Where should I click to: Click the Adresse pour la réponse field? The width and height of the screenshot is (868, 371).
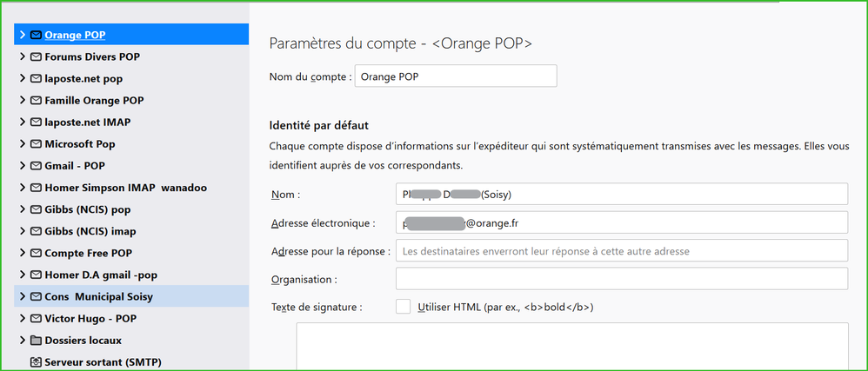click(621, 251)
